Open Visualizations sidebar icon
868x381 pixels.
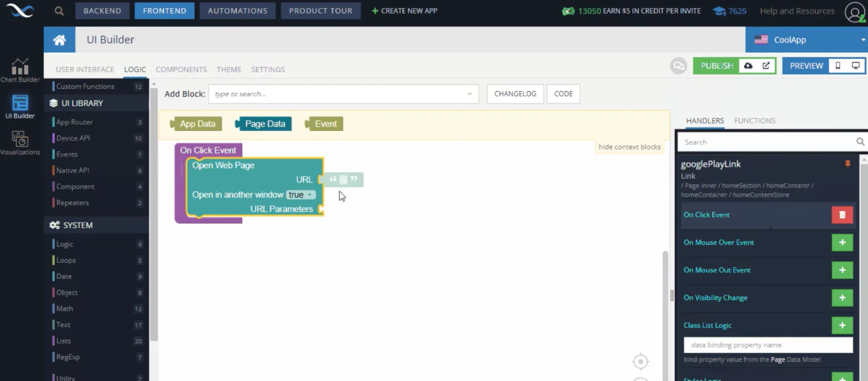tap(20, 143)
